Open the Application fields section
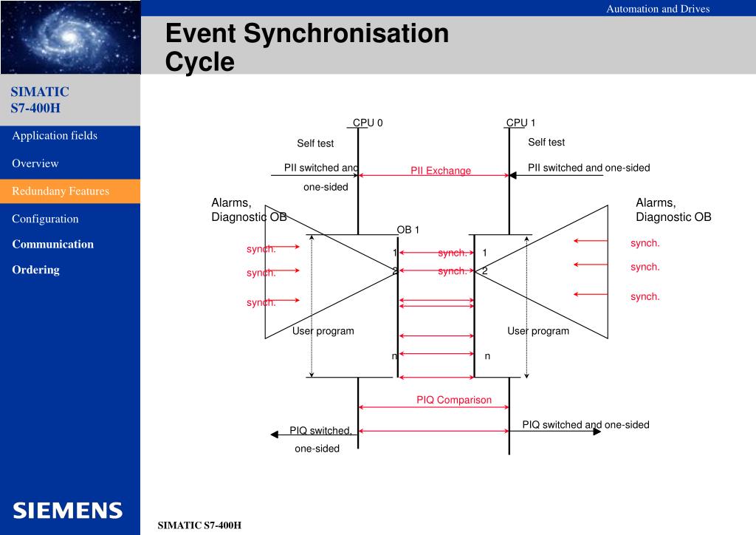Screen dimensions: 756x535 (x=55, y=135)
